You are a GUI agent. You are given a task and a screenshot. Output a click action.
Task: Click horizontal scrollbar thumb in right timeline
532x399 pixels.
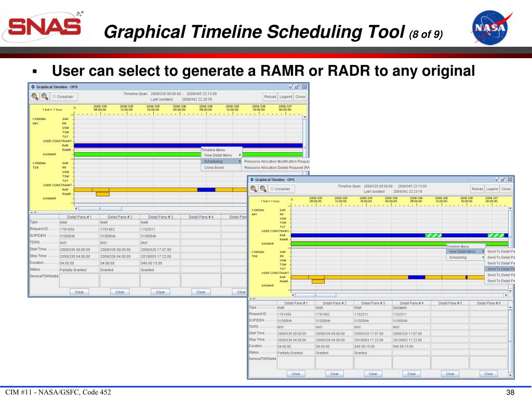point(315,295)
